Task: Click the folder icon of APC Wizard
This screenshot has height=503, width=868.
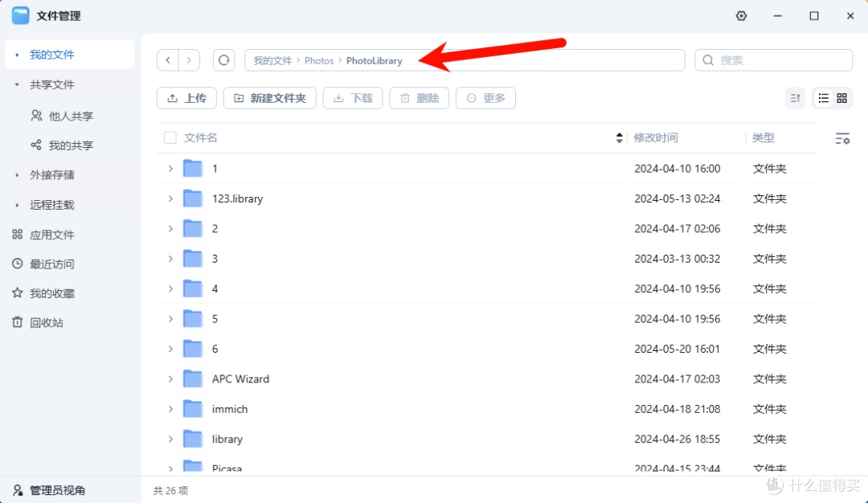Action: (x=193, y=378)
